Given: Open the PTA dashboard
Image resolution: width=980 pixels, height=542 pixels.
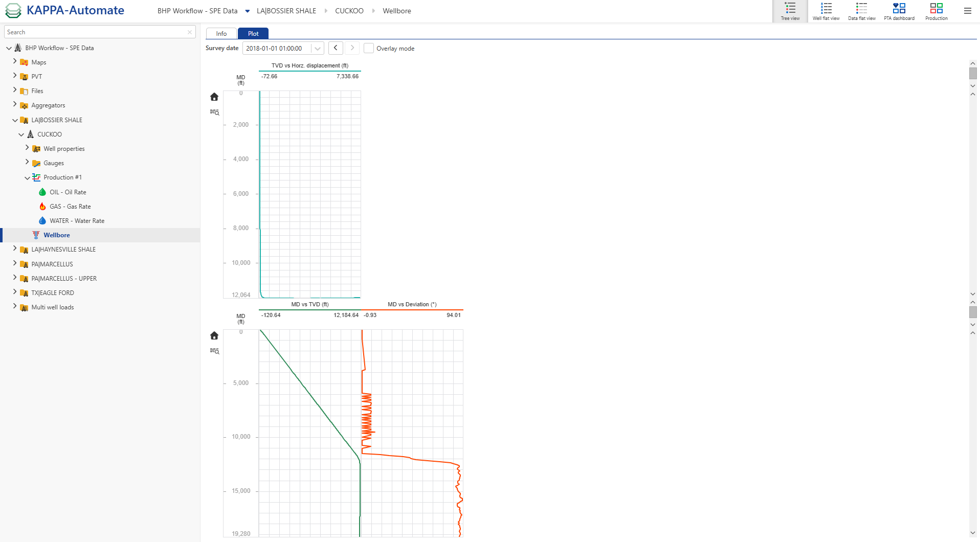Looking at the screenshot, I should coord(899,11).
